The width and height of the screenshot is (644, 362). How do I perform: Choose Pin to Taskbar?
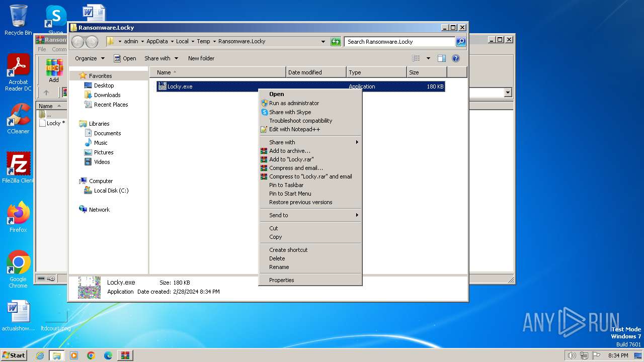310,185
